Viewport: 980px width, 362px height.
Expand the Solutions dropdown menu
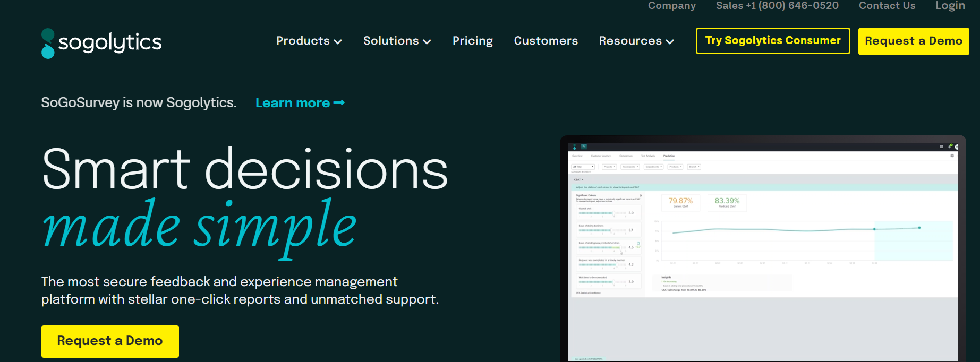coord(397,41)
